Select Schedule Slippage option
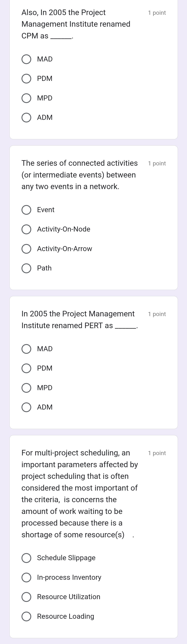This screenshot has height=644, width=187. coord(26,558)
